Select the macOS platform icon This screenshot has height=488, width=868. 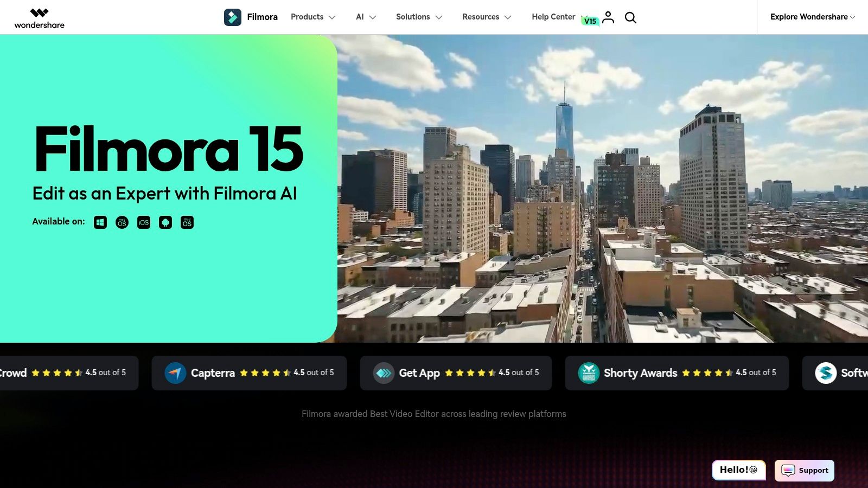[x=122, y=222]
